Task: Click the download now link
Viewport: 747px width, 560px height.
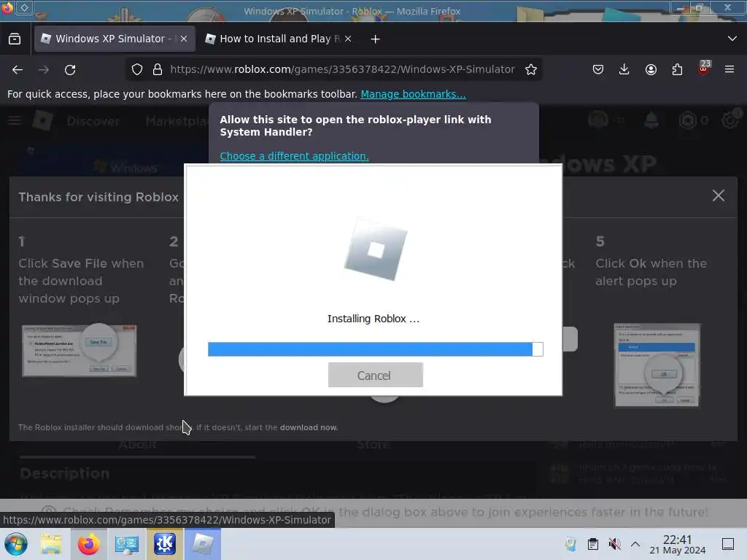Action: 309,427
